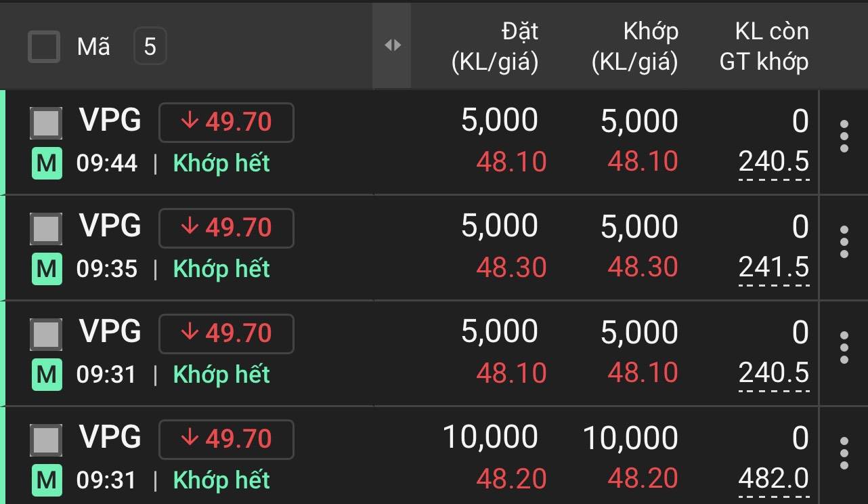The width and height of the screenshot is (868, 504).
Task: Click the order count badge showing 5
Action: (x=150, y=47)
